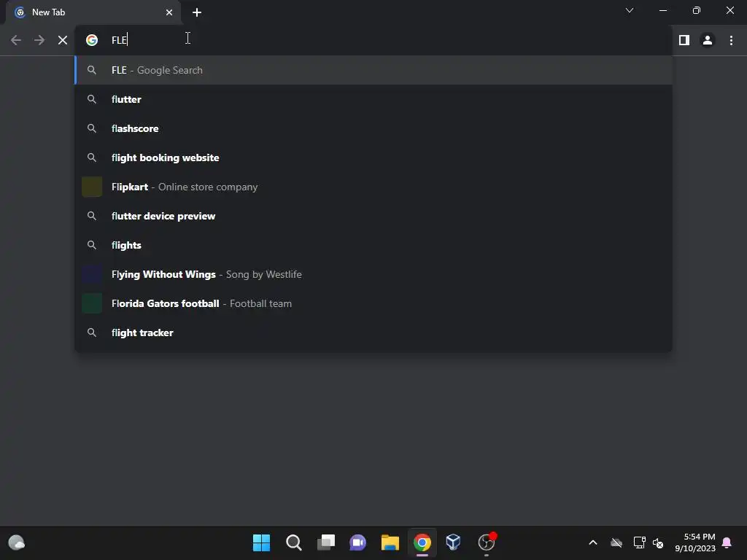
Task: Open VirtualBox on taskbar
Action: (x=454, y=542)
